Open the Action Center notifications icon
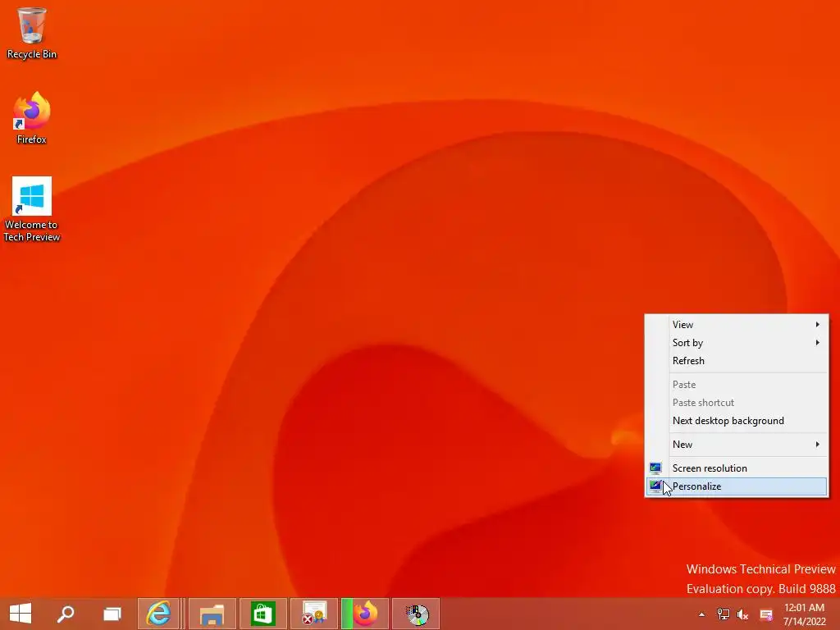The height and width of the screenshot is (630, 840). 766,614
